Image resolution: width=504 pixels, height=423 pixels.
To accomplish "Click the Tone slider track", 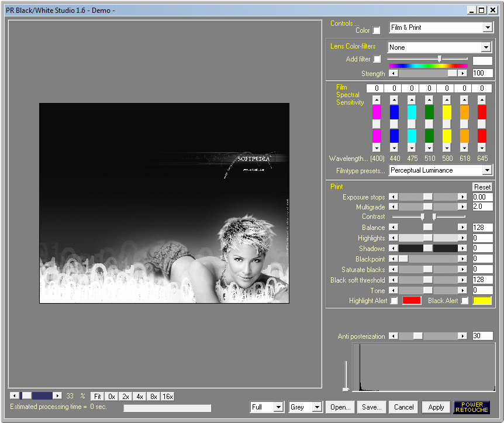I will tap(428, 290).
